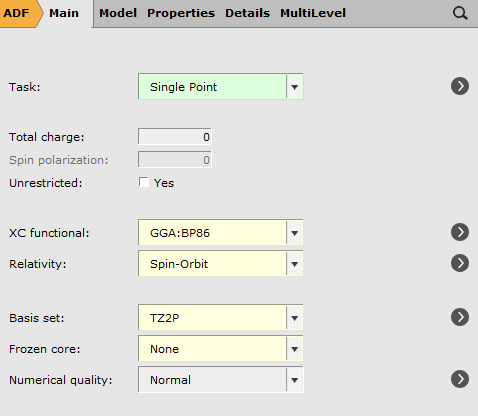The width and height of the screenshot is (478, 416).
Task: Go to the MultiLevel tab
Action: tap(313, 13)
